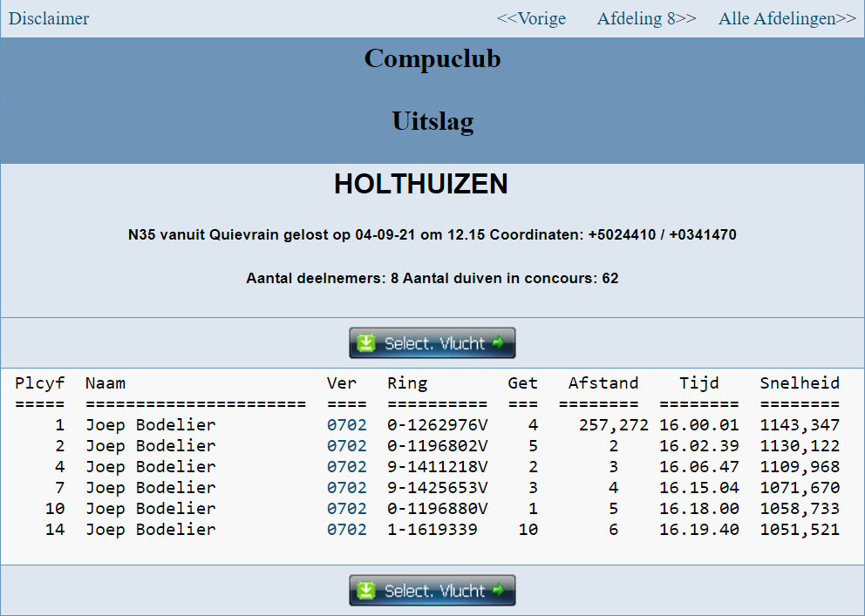Select ring number 1-1619339
Image resolution: width=865 pixels, height=616 pixels.
pyautogui.click(x=432, y=530)
